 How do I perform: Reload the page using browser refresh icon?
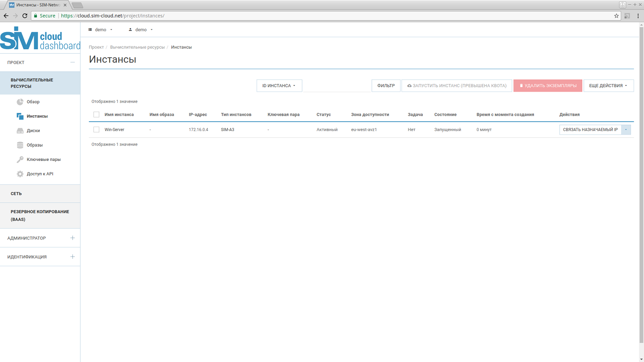pos(25,16)
